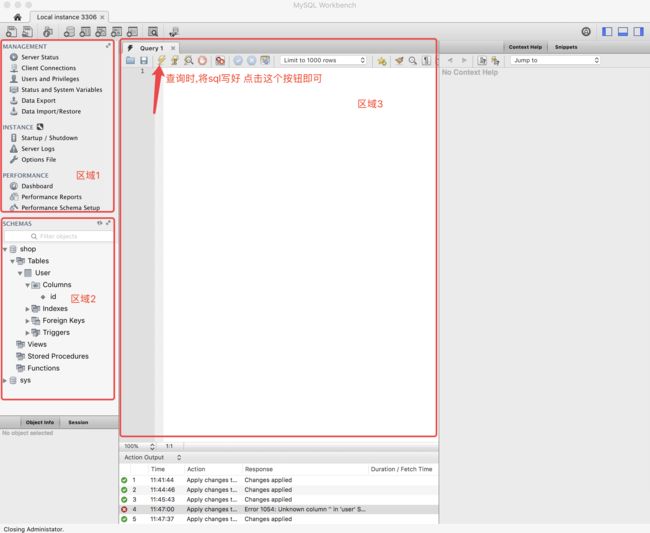This screenshot has height=533, width=650.
Task: Toggle the right sidebar visibility
Action: [x=638, y=31]
